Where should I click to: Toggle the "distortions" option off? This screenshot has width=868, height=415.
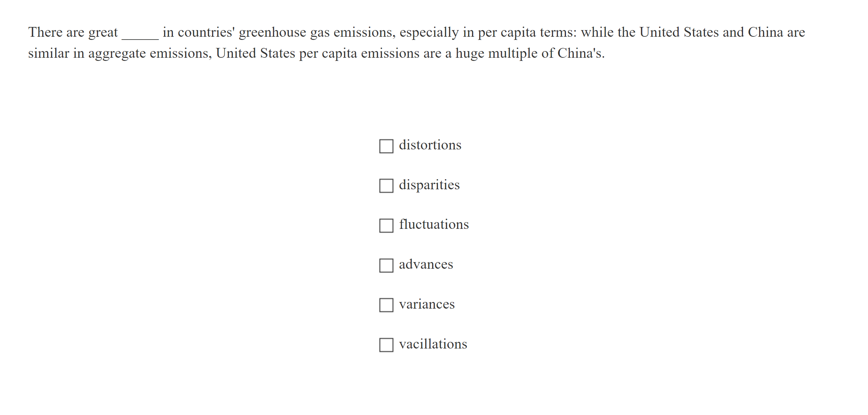tap(386, 146)
